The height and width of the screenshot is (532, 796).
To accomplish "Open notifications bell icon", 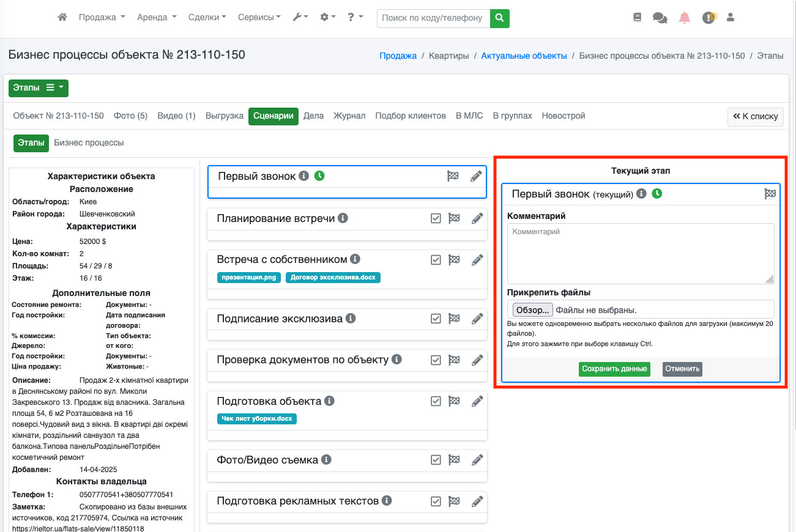I will tap(685, 18).
